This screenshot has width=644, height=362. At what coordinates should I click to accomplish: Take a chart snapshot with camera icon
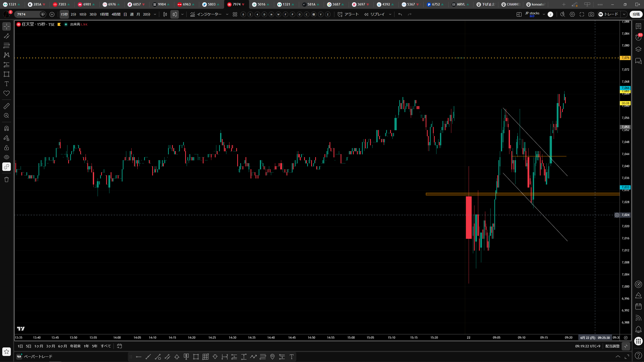tap(591, 14)
